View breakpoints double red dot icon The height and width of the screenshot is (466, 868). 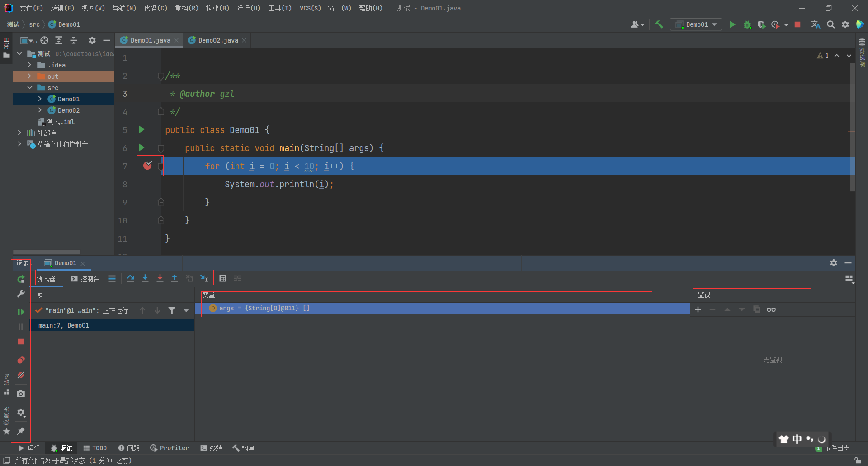pos(21,360)
